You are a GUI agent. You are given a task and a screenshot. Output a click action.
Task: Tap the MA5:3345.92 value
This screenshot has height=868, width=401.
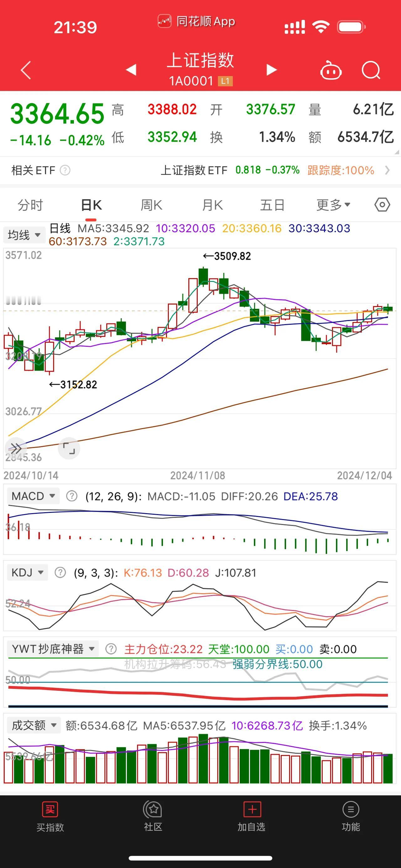pos(113,228)
